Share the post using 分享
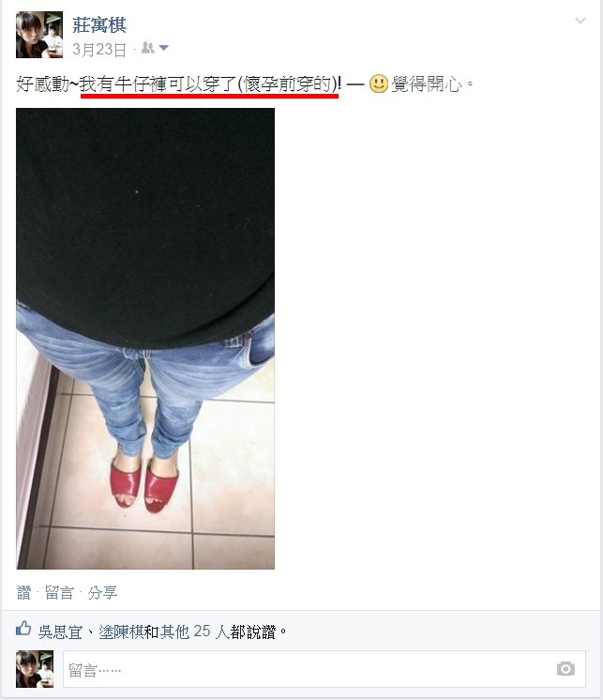 102,593
